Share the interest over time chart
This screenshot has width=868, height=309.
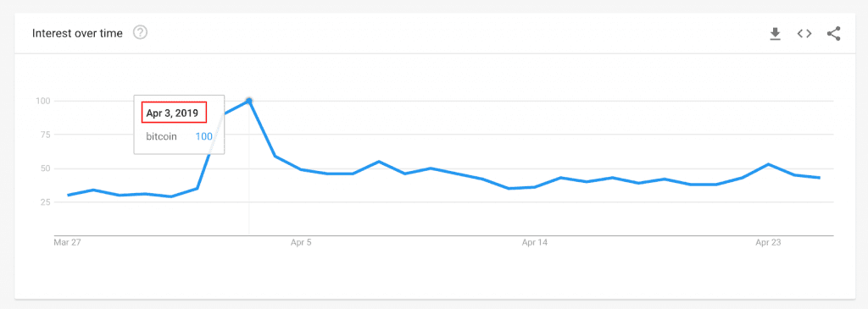pos(834,34)
